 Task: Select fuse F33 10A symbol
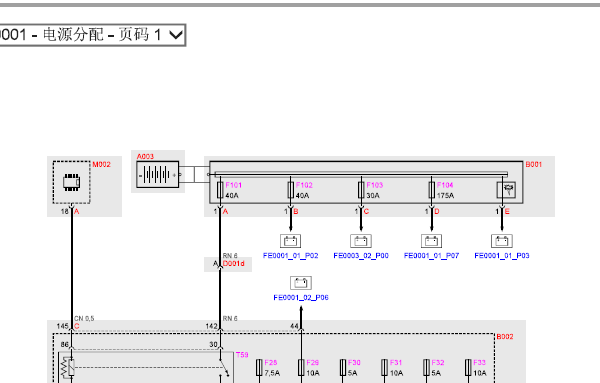468,368
